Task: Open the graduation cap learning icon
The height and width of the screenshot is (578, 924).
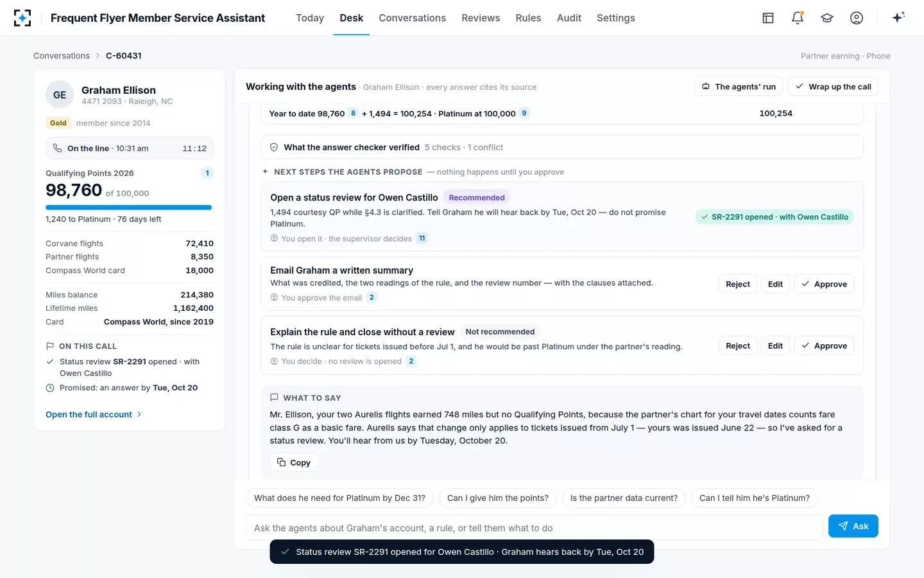Action: click(827, 18)
